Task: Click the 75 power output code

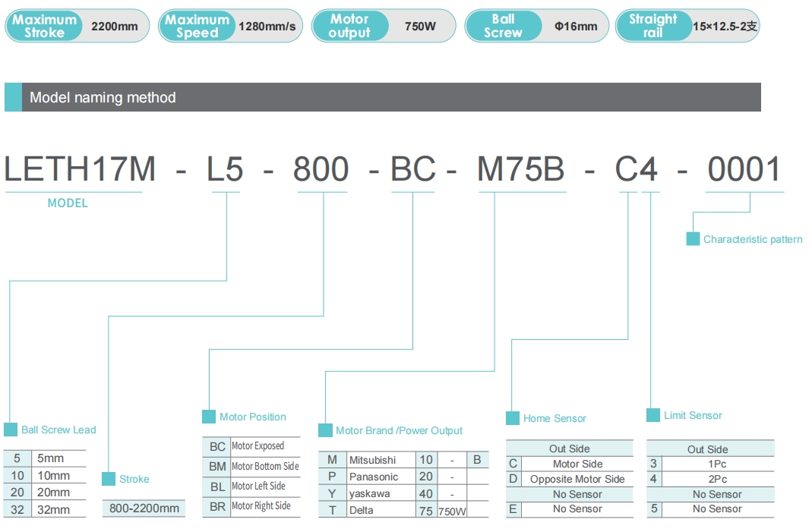Action: pos(426,510)
